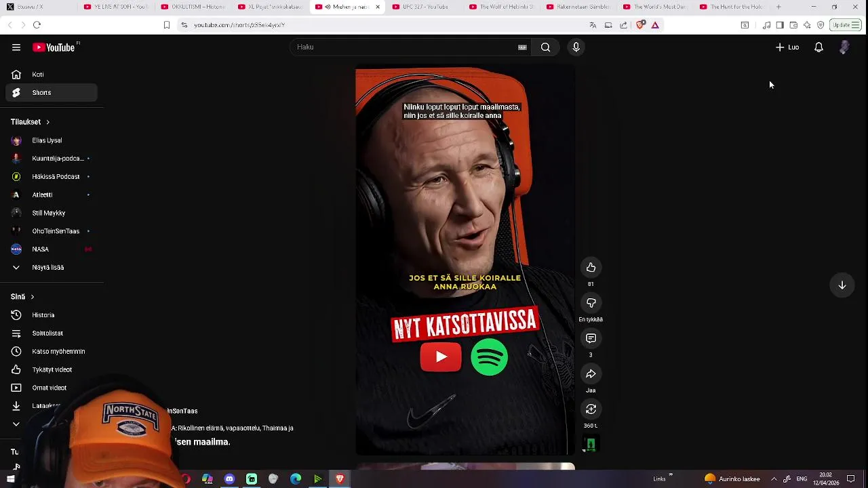This screenshot has width=868, height=488.
Task: Switch to The Hunt for the Holc tab
Action: click(732, 7)
